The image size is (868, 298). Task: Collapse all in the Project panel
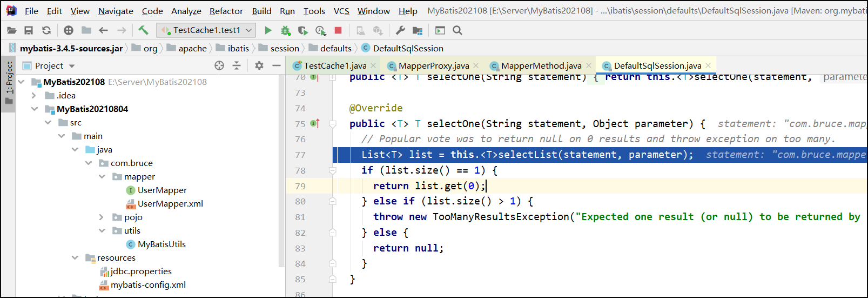237,65
